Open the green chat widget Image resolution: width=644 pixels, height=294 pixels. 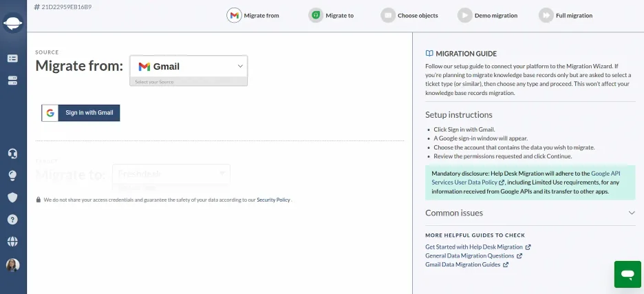pos(627,274)
